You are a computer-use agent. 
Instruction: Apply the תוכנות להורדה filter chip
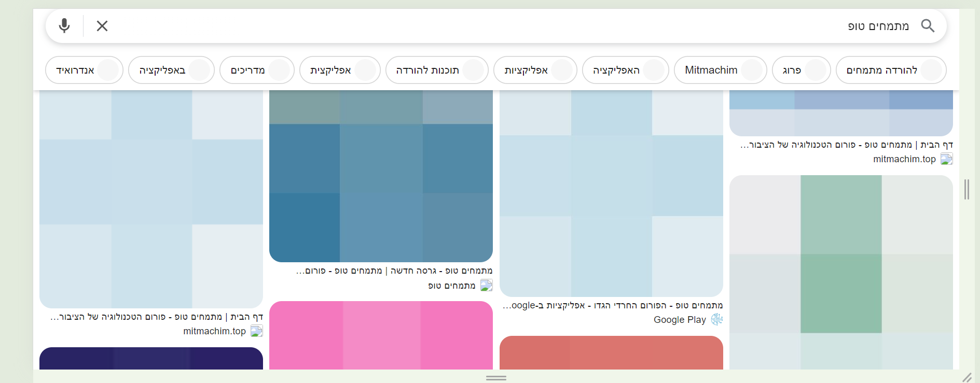tap(436, 70)
